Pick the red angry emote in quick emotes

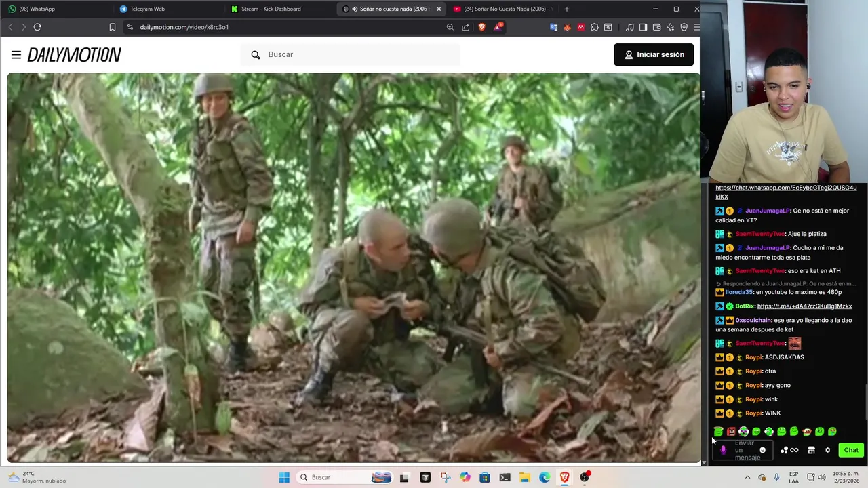(731, 431)
